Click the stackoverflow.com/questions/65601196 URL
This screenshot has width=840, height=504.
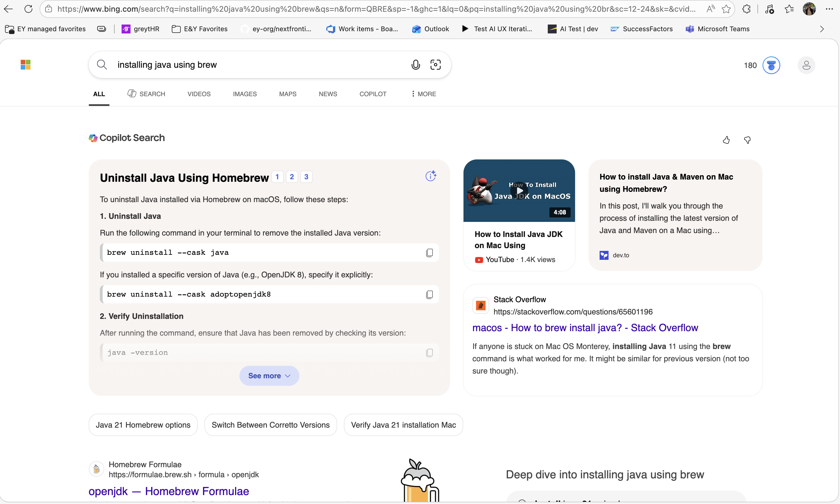[x=573, y=312]
